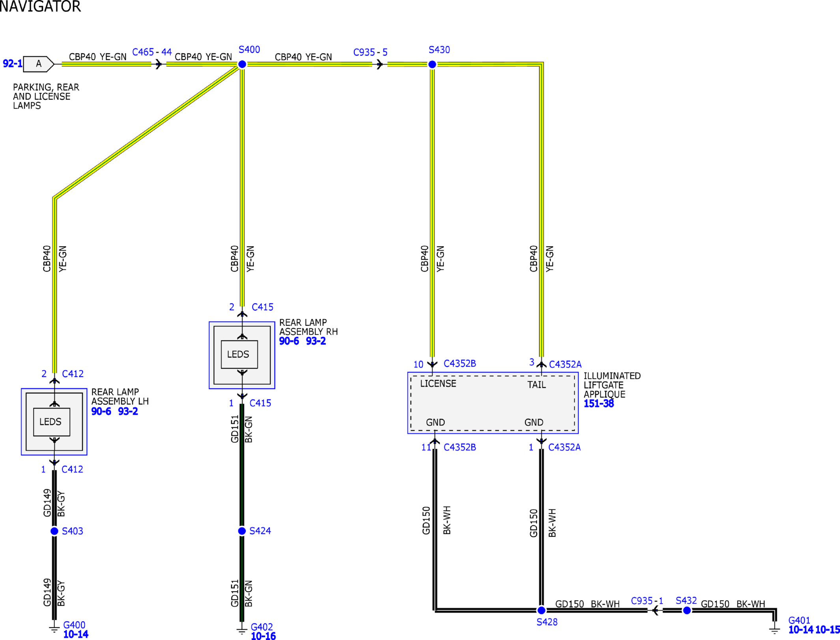Click the C412 label at pin 2
The image size is (840, 640).
point(73,374)
